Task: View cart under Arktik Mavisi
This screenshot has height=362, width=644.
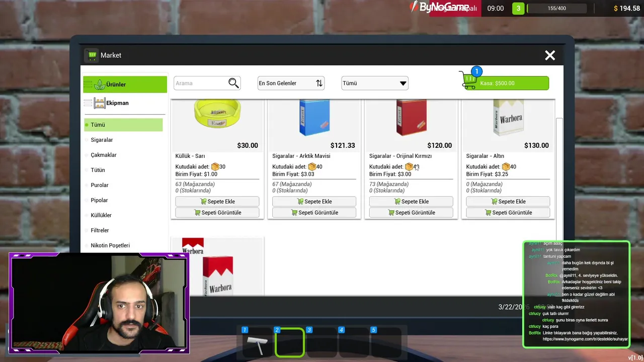Action: [314, 213]
